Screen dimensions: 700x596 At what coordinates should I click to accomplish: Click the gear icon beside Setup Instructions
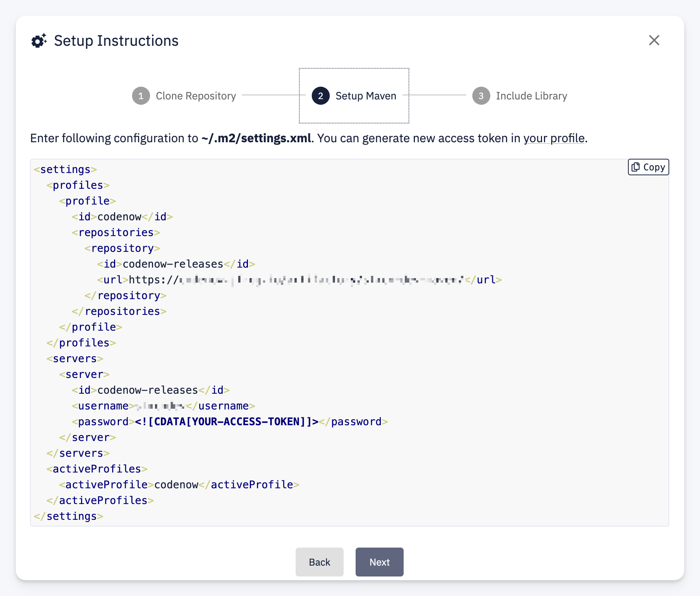[x=39, y=41]
